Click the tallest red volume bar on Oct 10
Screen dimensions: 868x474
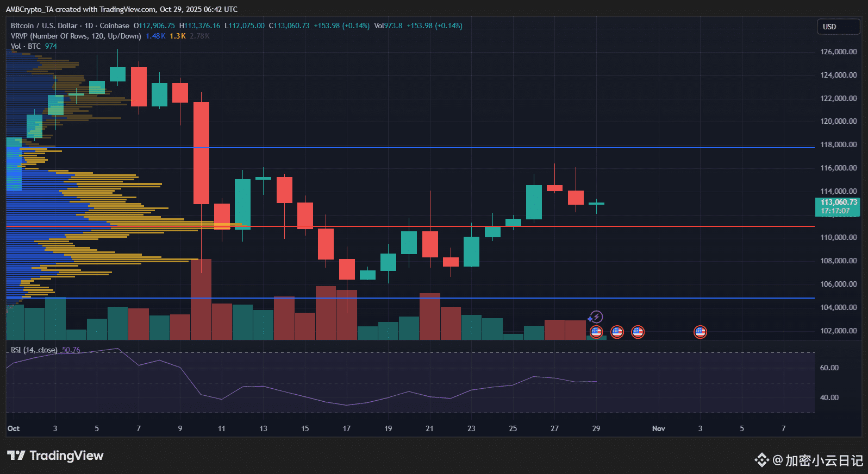click(201, 300)
